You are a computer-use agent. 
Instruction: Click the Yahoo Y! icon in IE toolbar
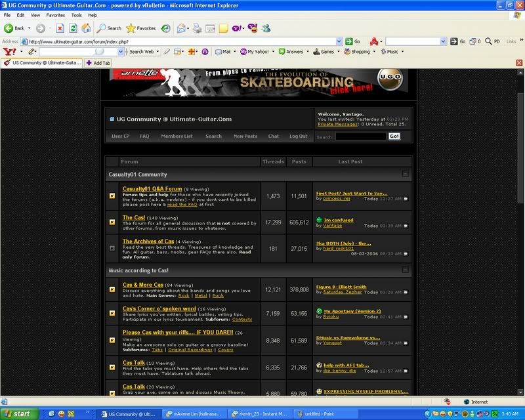pyautogui.click(x=236, y=28)
